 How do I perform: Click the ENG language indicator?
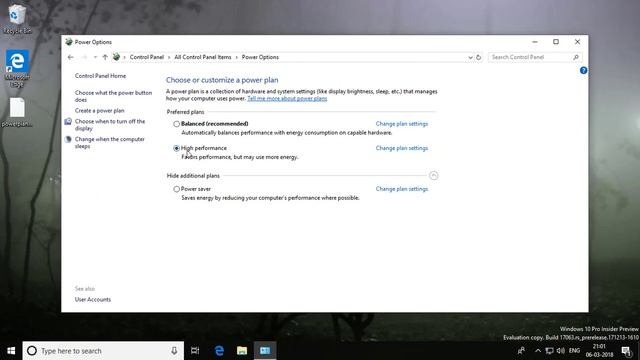click(574, 351)
